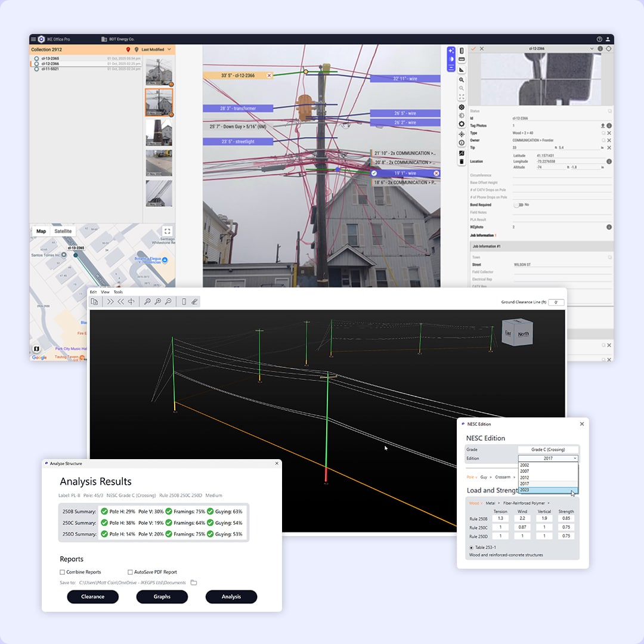Select the AI sparkle tool in the blue toolbar
The height and width of the screenshot is (644, 644).
(451, 51)
